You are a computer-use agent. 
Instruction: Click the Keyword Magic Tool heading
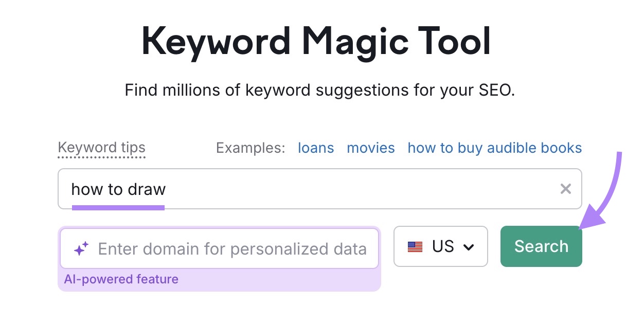pos(316,42)
